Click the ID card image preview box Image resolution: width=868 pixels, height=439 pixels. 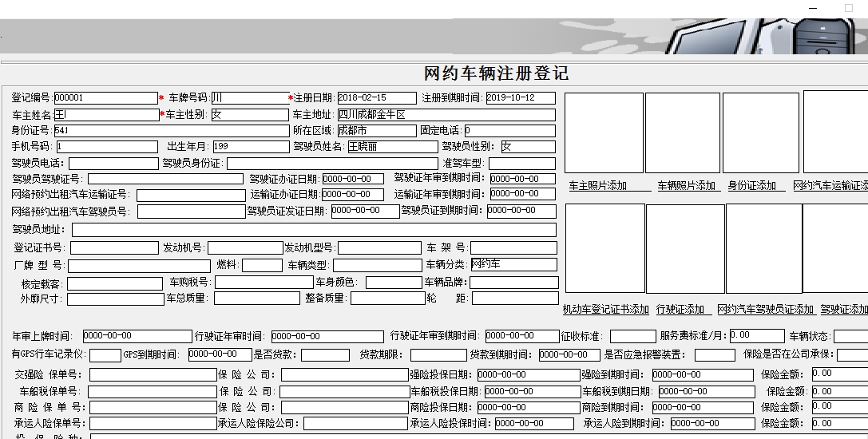(x=760, y=133)
